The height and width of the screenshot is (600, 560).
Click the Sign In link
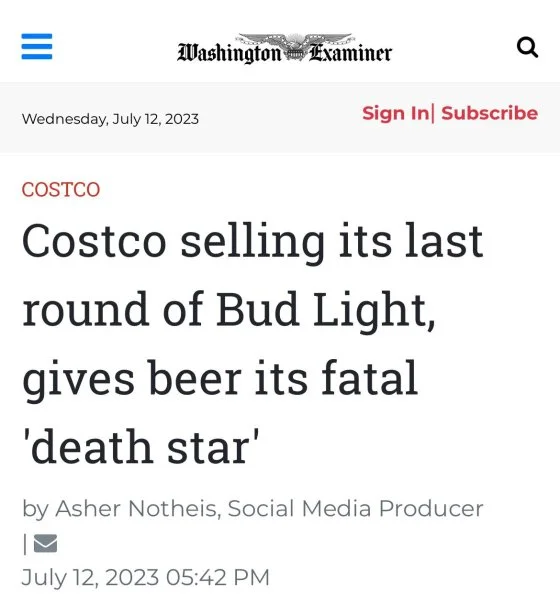pyautogui.click(x=396, y=113)
